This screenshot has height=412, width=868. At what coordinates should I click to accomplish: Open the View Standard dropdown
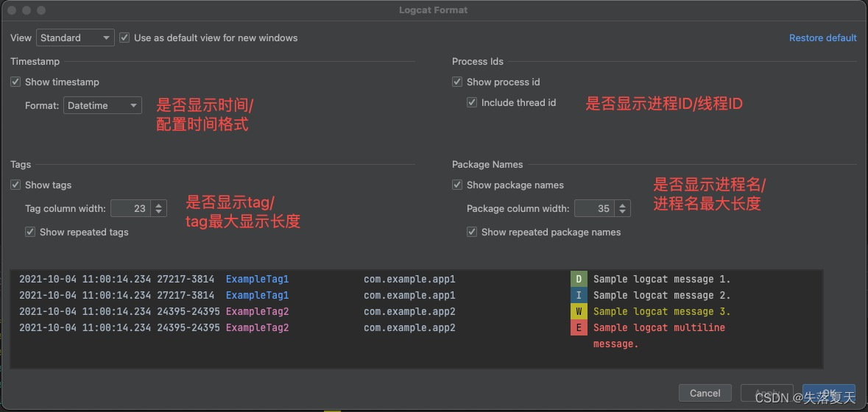(x=76, y=38)
